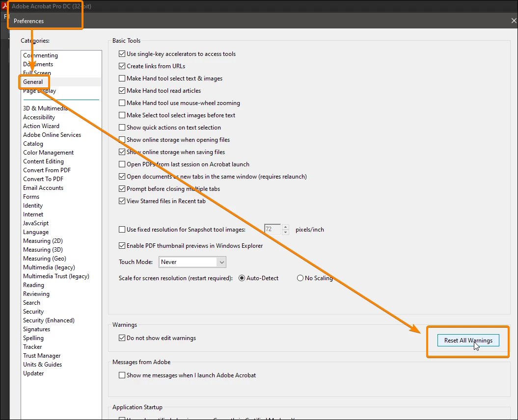518x420 pixels.
Task: Select Internet category
Action: tap(33, 214)
